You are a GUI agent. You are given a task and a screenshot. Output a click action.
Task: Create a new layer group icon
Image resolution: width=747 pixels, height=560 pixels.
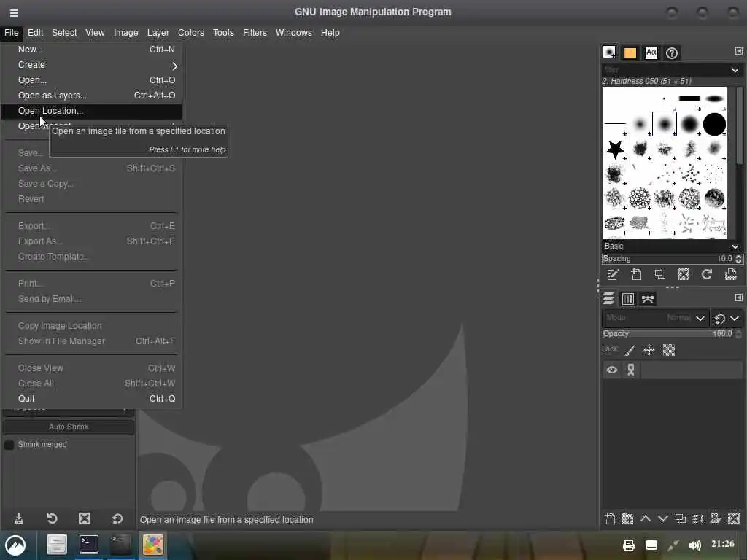627,518
